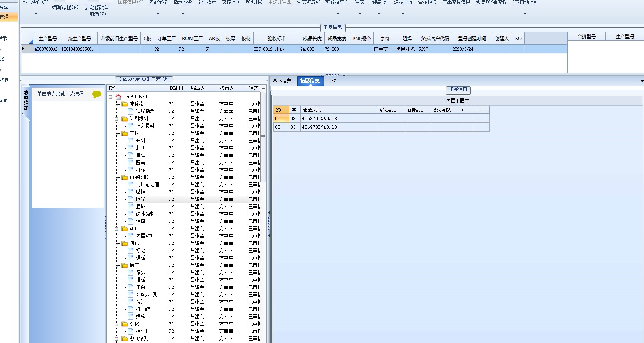
Task: Click the 线宽mil cell for 4S6970B9A0.L2
Action: point(391,118)
